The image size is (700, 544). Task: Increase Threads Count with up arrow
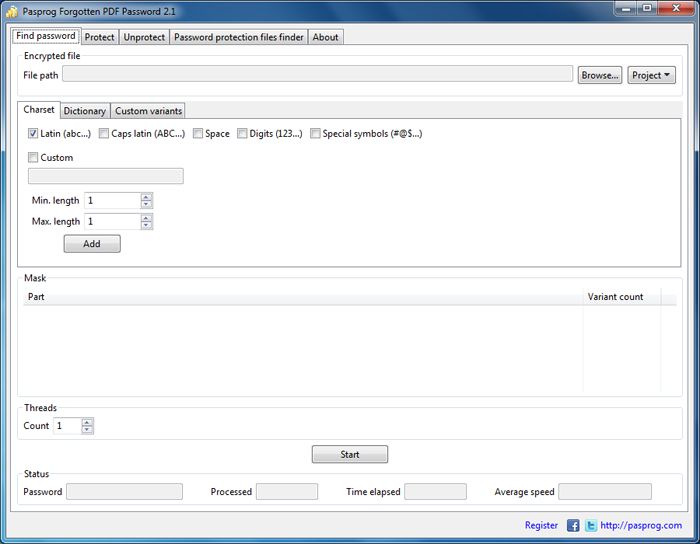[x=88, y=422]
